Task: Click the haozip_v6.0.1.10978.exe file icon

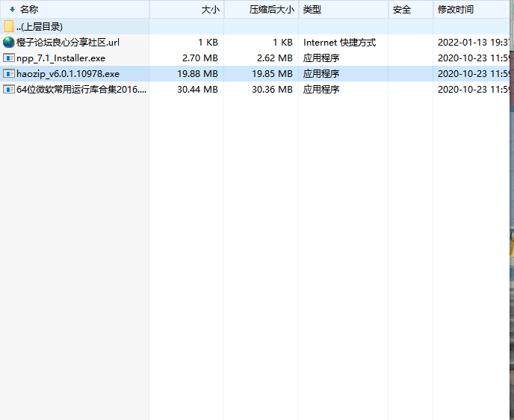Action: coord(9,74)
